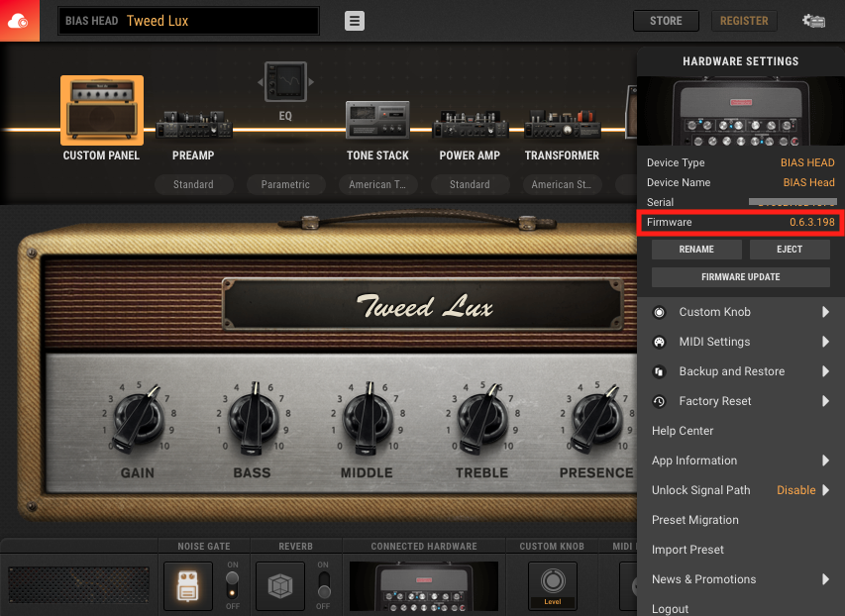Open the Preamp Standard dropdown
The image size is (845, 616).
click(x=193, y=184)
